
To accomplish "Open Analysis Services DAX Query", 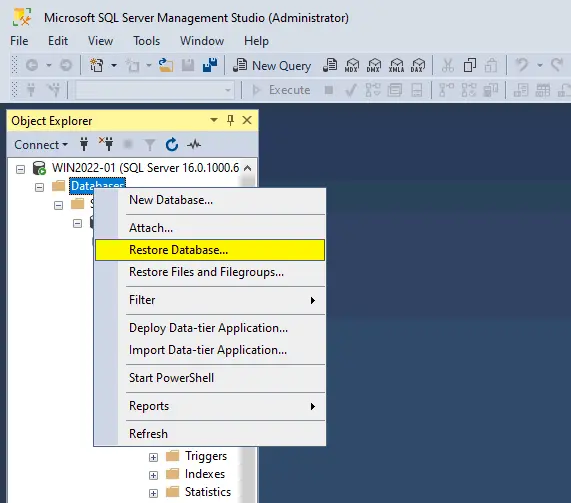I will click(x=418, y=66).
